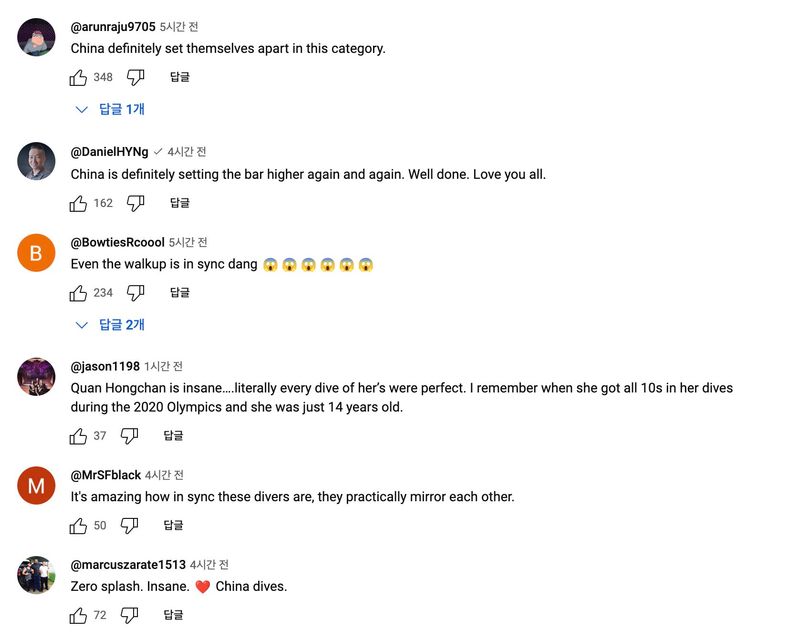Image resolution: width=788 pixels, height=640 pixels.
Task: Open @marcuszarate1513 username link
Action: pos(128,565)
